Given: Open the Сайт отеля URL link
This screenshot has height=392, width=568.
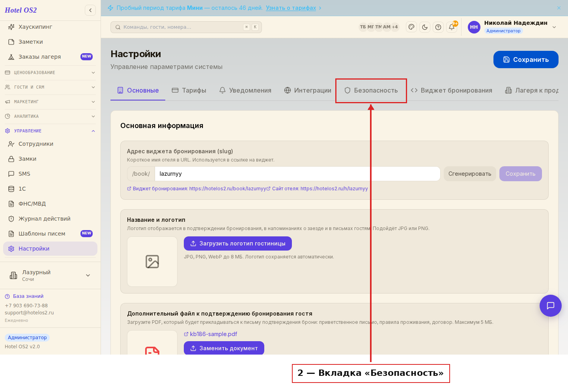Looking at the screenshot, I should point(317,189).
